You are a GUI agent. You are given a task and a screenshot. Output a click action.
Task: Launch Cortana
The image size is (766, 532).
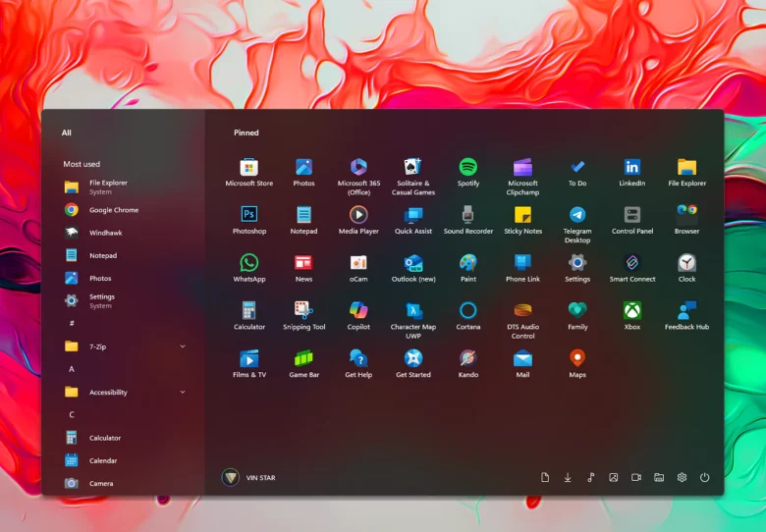click(468, 316)
